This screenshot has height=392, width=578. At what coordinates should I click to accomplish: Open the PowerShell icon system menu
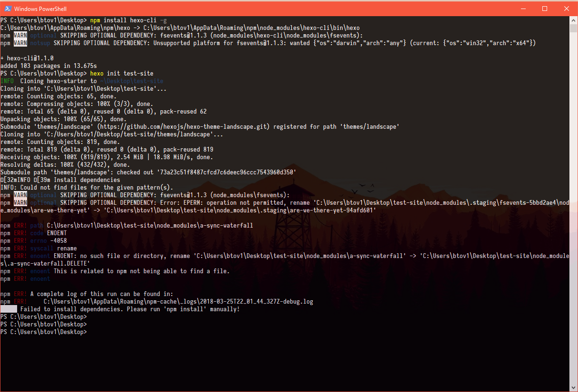(x=7, y=9)
